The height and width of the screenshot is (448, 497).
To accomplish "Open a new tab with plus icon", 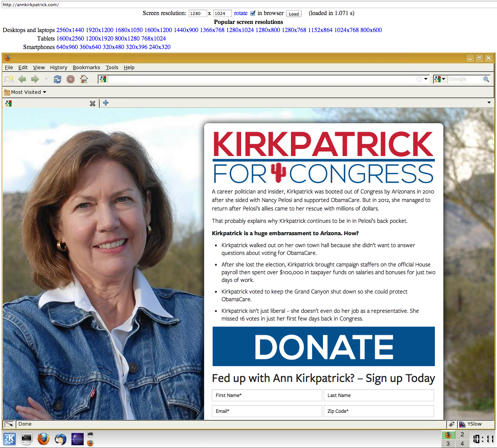I will pos(106,103).
